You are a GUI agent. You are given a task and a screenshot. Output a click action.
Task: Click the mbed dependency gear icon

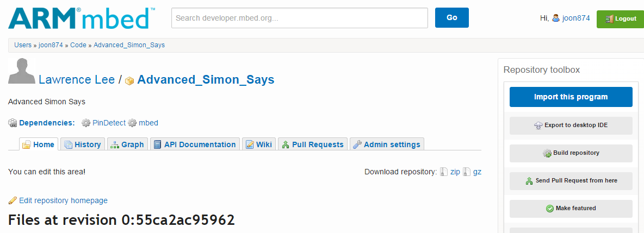point(132,123)
